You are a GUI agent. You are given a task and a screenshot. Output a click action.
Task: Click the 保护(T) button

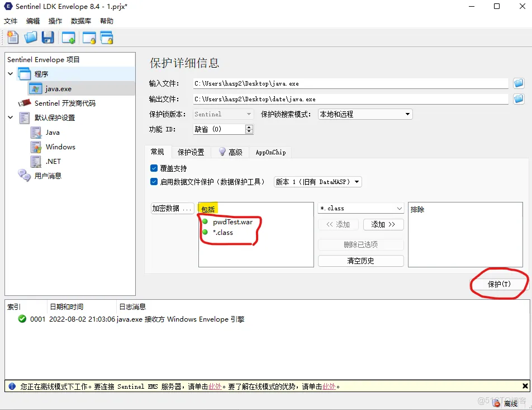499,284
